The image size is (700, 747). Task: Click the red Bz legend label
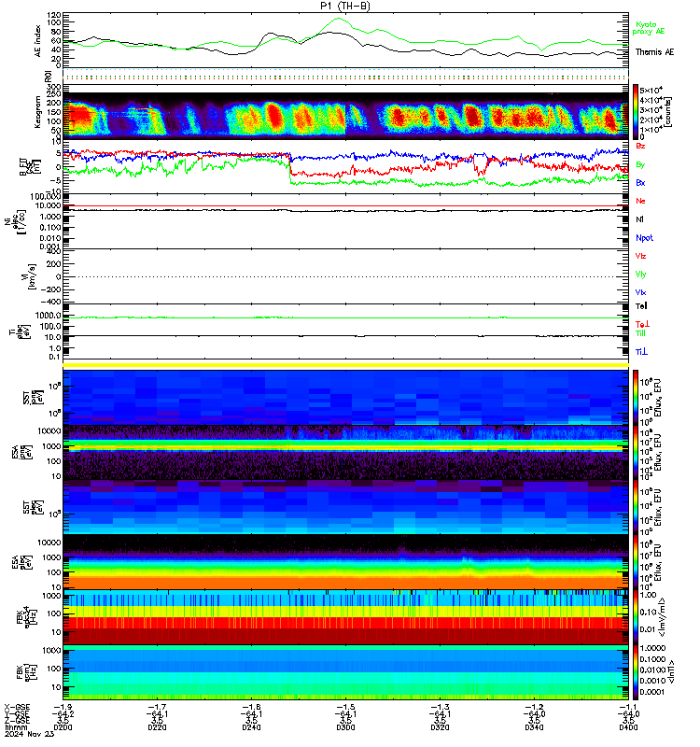coord(640,146)
